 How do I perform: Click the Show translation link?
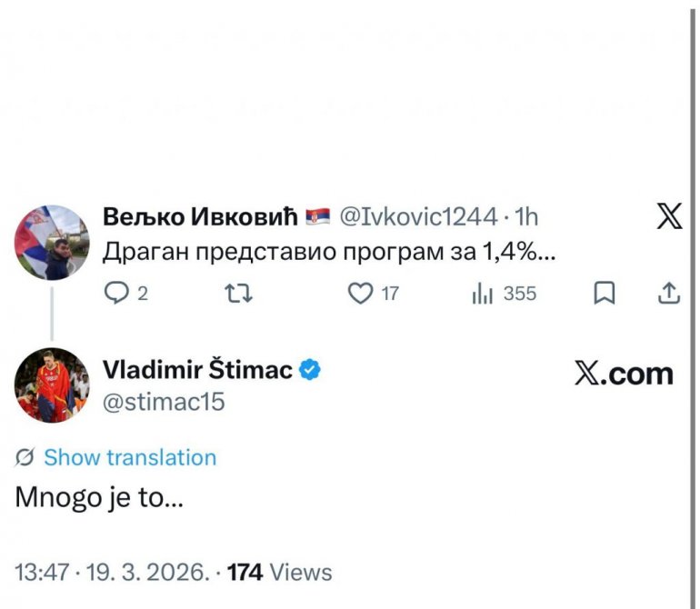coord(130,458)
